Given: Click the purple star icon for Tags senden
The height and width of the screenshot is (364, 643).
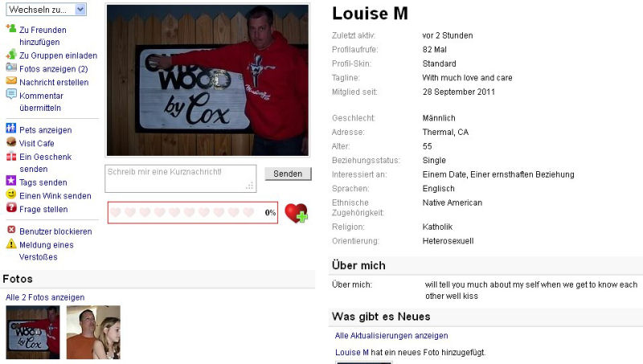Looking at the screenshot, I should (11, 181).
